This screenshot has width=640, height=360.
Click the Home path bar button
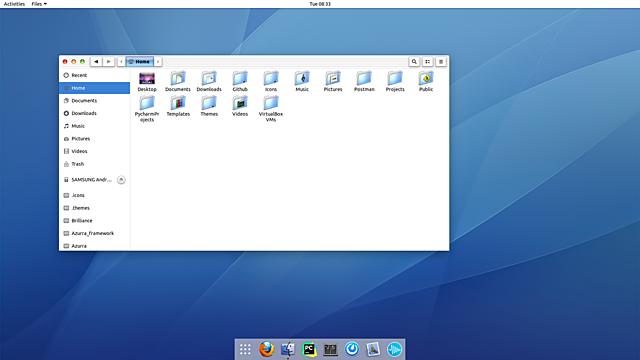140,62
